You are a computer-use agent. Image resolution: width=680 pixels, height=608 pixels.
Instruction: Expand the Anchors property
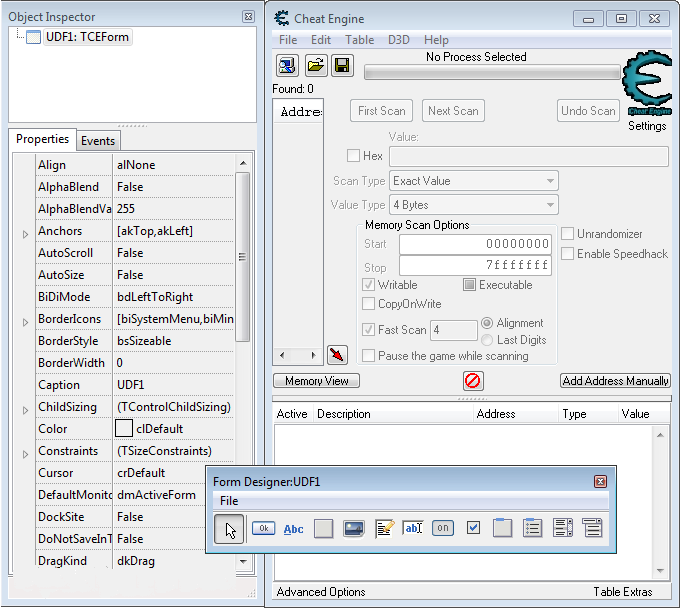pyautogui.click(x=25, y=235)
